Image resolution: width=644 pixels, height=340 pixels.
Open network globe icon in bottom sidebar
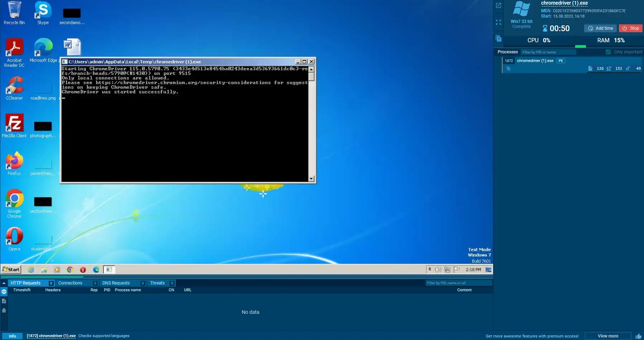point(4,292)
